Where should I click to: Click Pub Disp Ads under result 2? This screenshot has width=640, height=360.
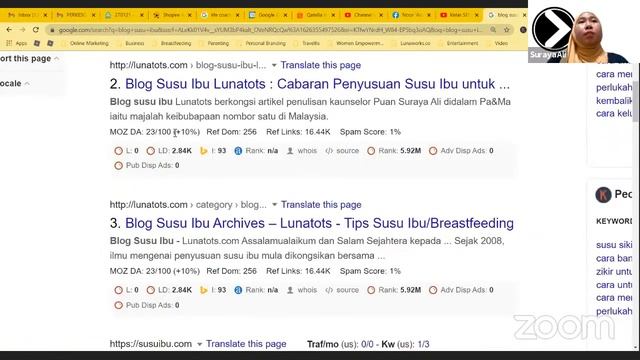(147, 165)
